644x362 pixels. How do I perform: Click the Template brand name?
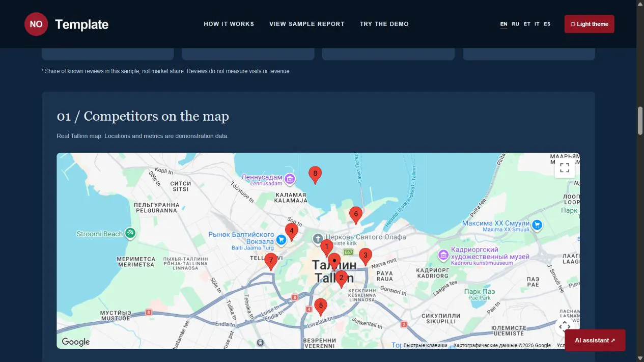click(x=81, y=24)
